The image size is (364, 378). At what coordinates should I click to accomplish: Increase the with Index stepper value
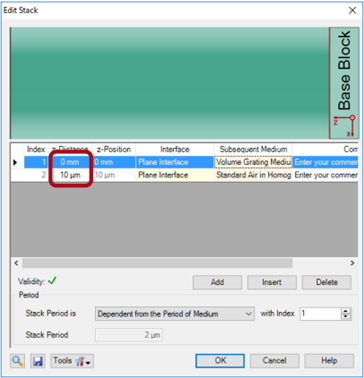pyautogui.click(x=347, y=311)
